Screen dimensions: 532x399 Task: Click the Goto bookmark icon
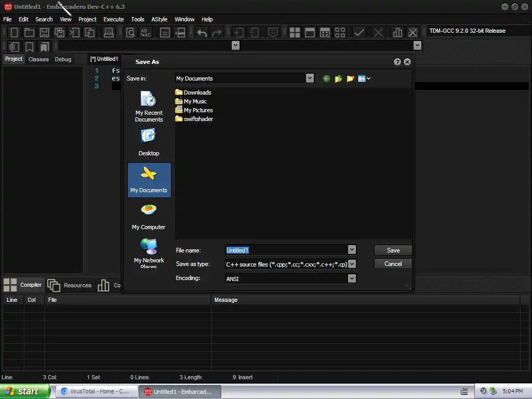[45, 47]
